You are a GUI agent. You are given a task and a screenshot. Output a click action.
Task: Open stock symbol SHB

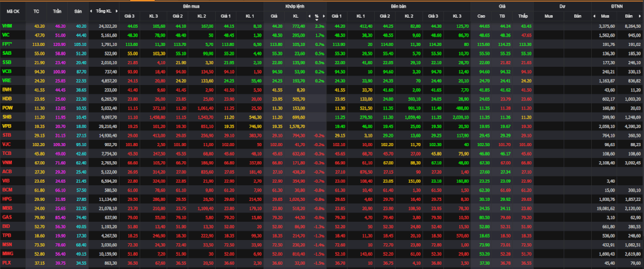point(6,116)
